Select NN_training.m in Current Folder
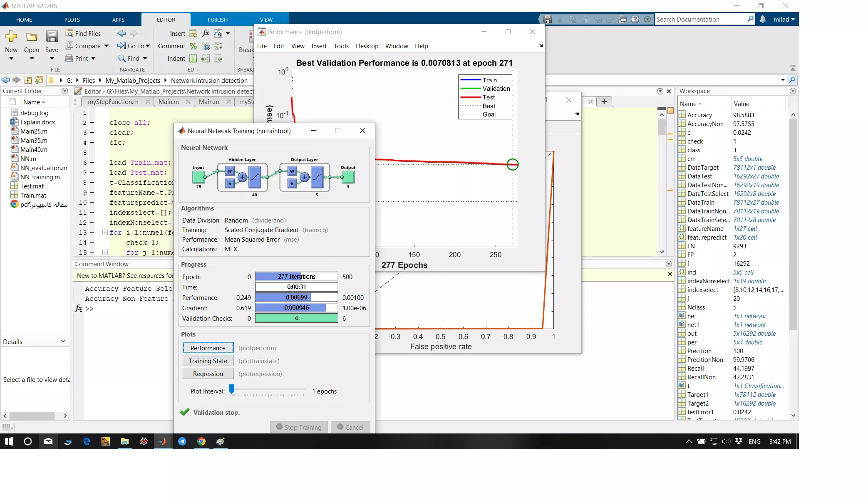 pos(40,177)
